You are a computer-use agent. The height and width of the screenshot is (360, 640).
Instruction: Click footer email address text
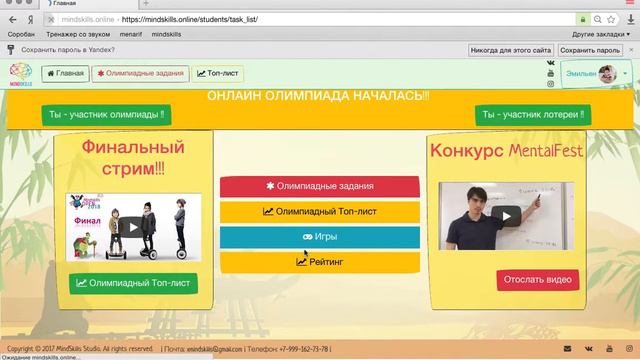[215, 349]
